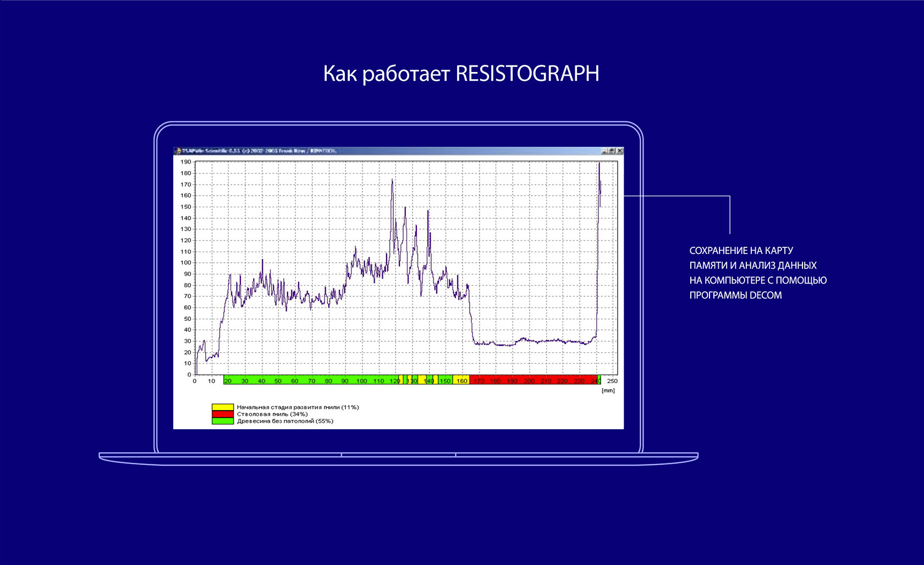Close the chart program window

click(620, 151)
